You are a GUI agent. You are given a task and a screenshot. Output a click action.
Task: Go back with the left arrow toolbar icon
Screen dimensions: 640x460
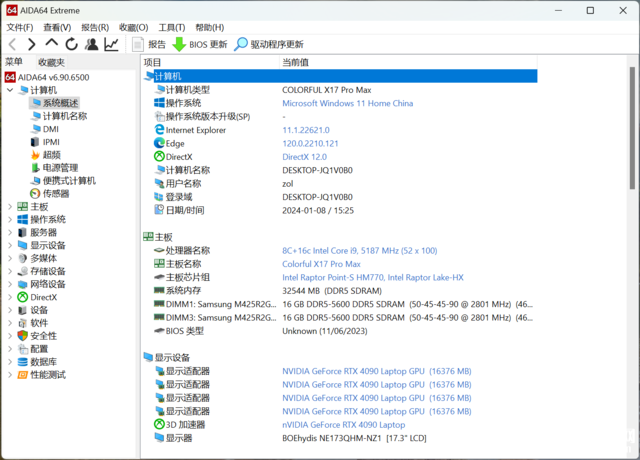(13, 44)
